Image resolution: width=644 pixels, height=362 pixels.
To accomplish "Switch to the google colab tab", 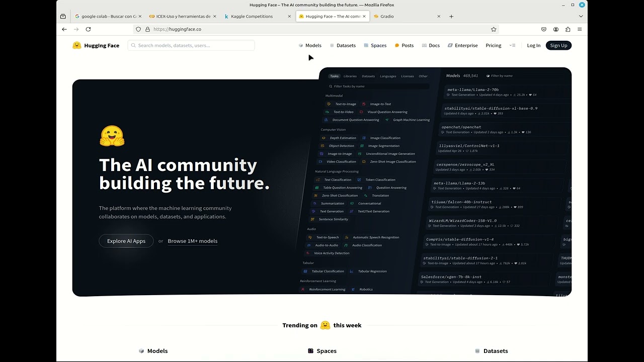I will 108,16.
